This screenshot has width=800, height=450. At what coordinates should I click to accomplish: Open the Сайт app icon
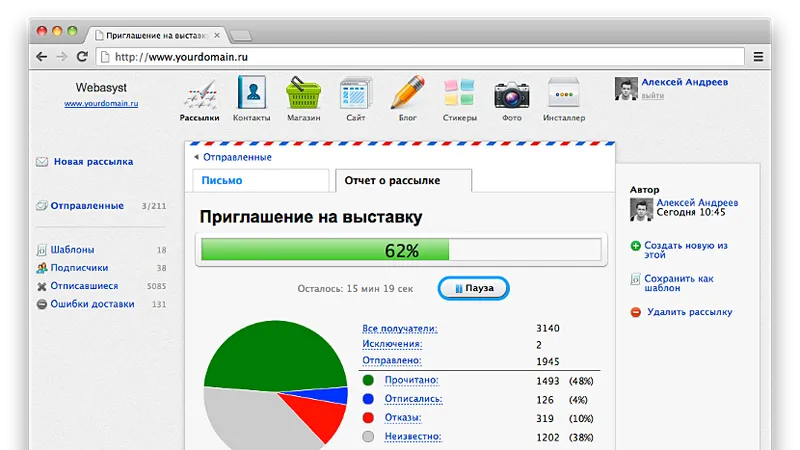coord(356,93)
